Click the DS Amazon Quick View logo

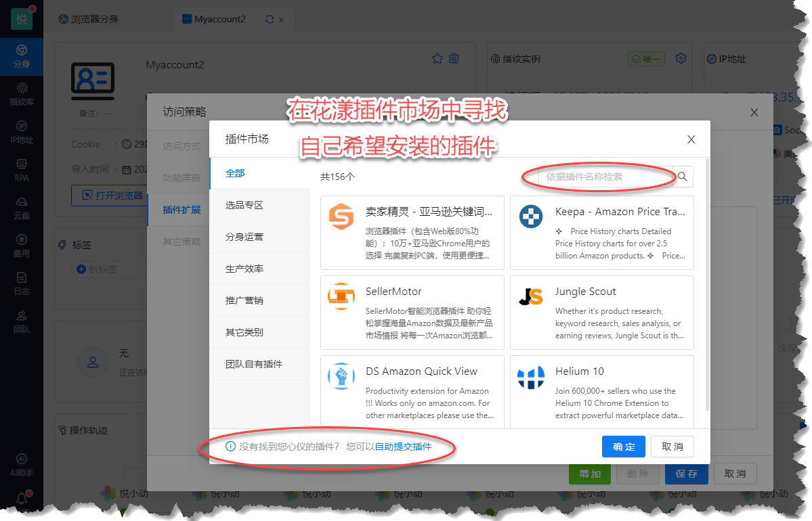point(341,376)
